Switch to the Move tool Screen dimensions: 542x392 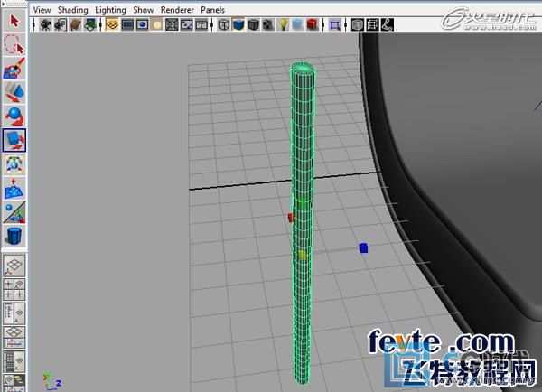14,92
